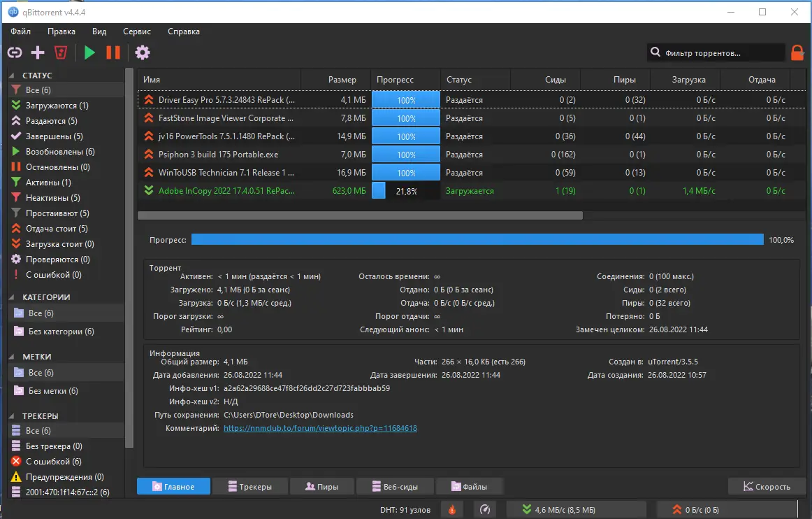Switch to the Трекеры tab
The image size is (812, 519).
249,486
